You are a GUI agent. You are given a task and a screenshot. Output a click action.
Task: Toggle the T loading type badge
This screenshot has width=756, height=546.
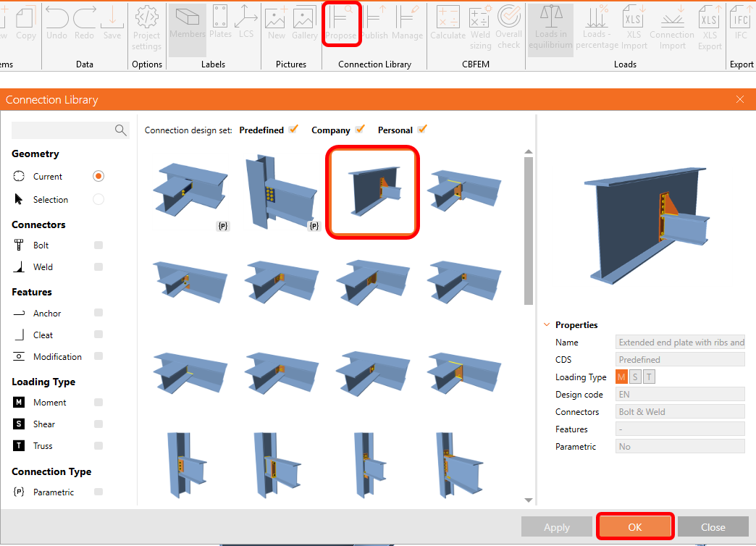click(650, 377)
